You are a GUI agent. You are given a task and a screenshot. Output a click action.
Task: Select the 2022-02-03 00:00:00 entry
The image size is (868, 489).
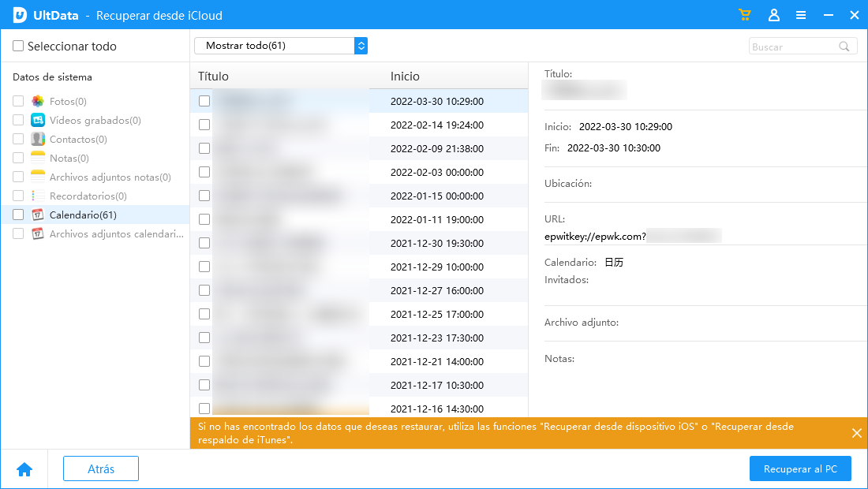359,172
